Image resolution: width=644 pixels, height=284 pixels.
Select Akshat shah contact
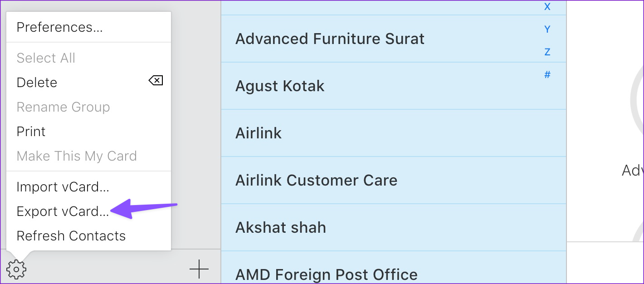pos(280,228)
